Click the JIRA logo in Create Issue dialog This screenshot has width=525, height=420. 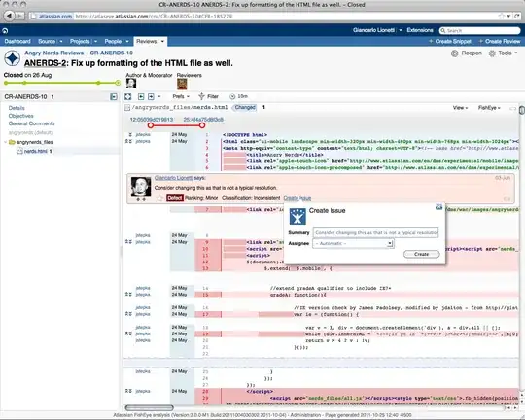tap(297, 217)
